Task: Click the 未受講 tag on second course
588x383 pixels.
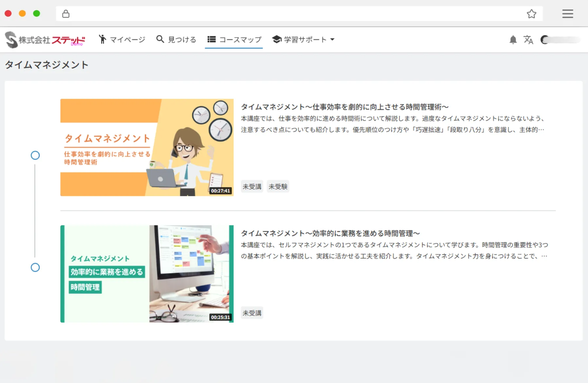Action: 252,313
